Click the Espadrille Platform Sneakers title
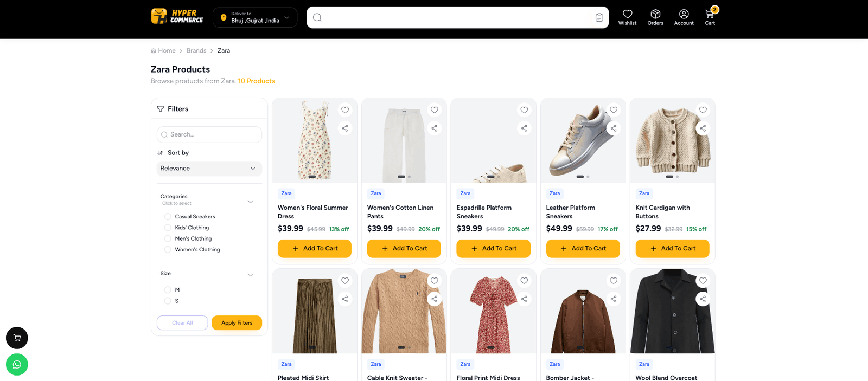Image resolution: width=868 pixels, height=381 pixels. (484, 212)
